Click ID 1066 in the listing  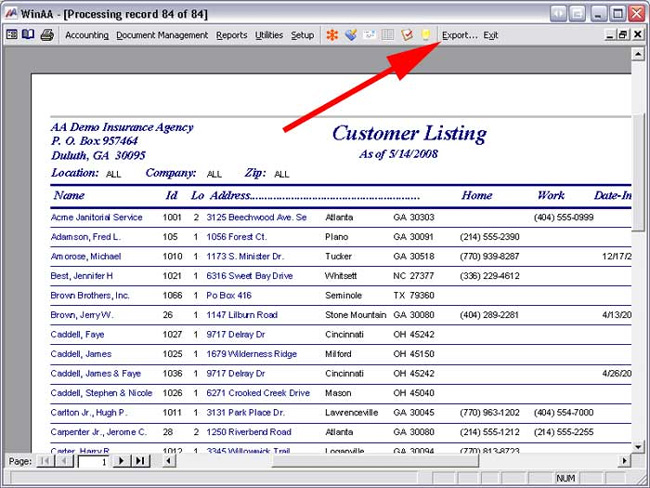coord(172,295)
